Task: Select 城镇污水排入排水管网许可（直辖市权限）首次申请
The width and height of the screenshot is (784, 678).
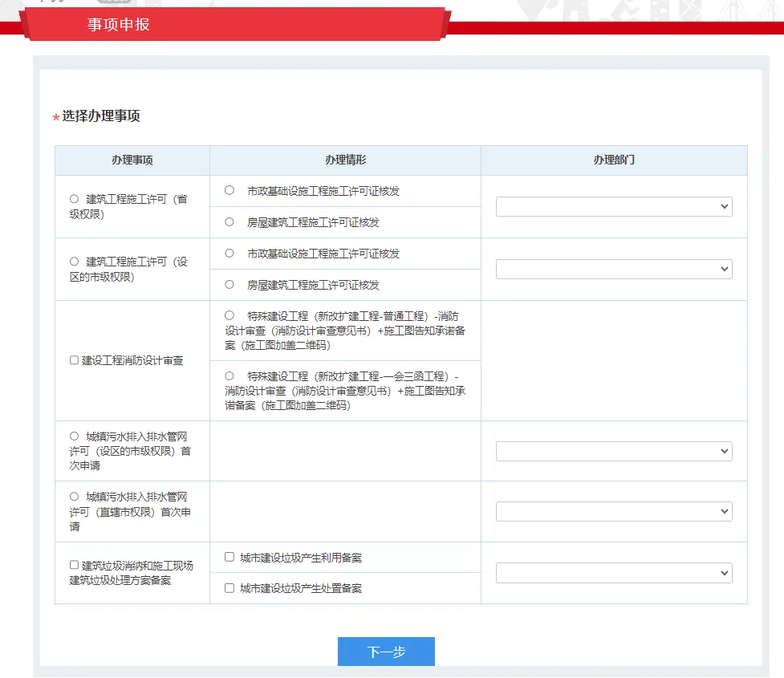Action: tap(75, 497)
